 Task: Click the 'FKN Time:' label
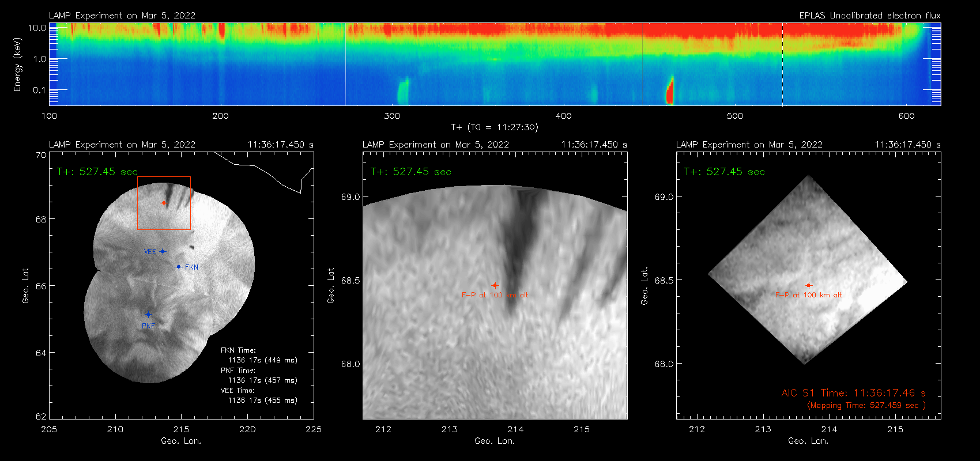238,350
